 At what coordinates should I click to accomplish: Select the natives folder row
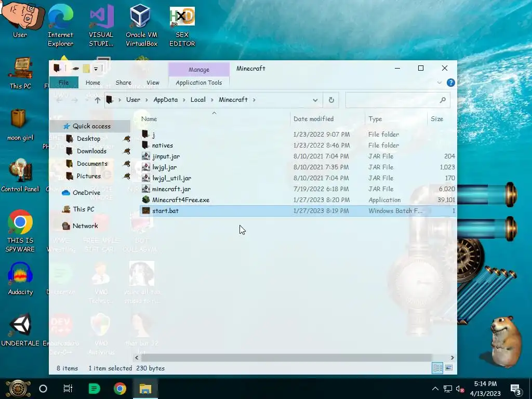tap(298, 145)
